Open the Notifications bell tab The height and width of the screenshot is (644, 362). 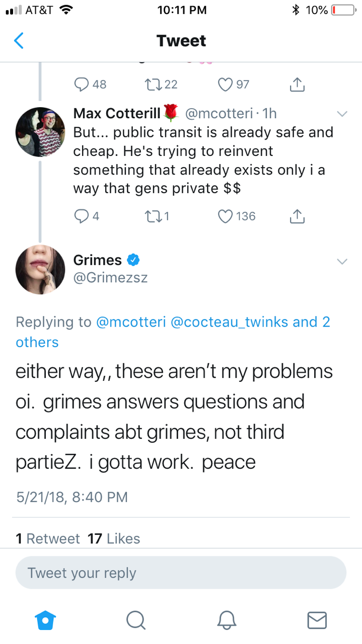pos(227,620)
